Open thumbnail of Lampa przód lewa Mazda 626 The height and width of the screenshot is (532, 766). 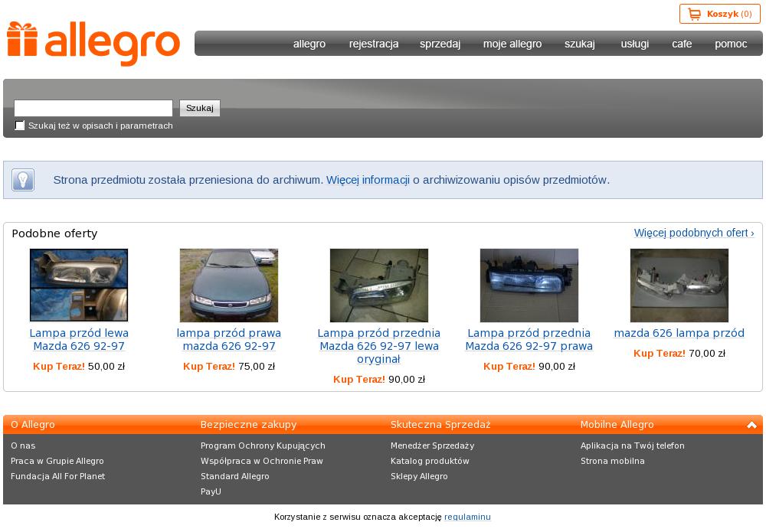tap(79, 285)
